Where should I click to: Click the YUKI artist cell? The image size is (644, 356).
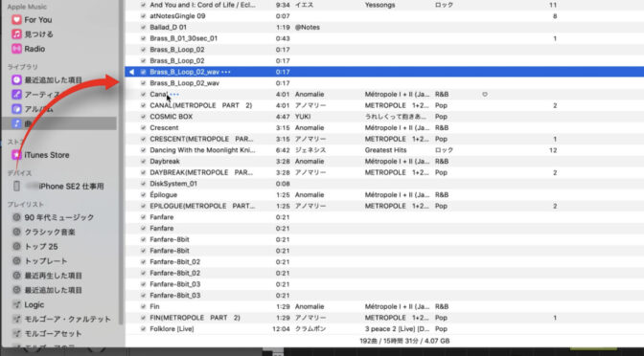[303, 117]
